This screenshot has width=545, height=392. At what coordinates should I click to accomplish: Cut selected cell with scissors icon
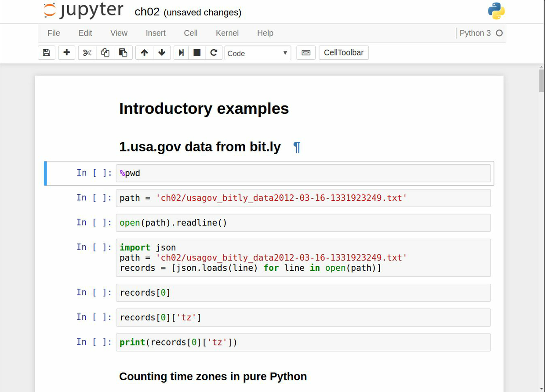(87, 53)
